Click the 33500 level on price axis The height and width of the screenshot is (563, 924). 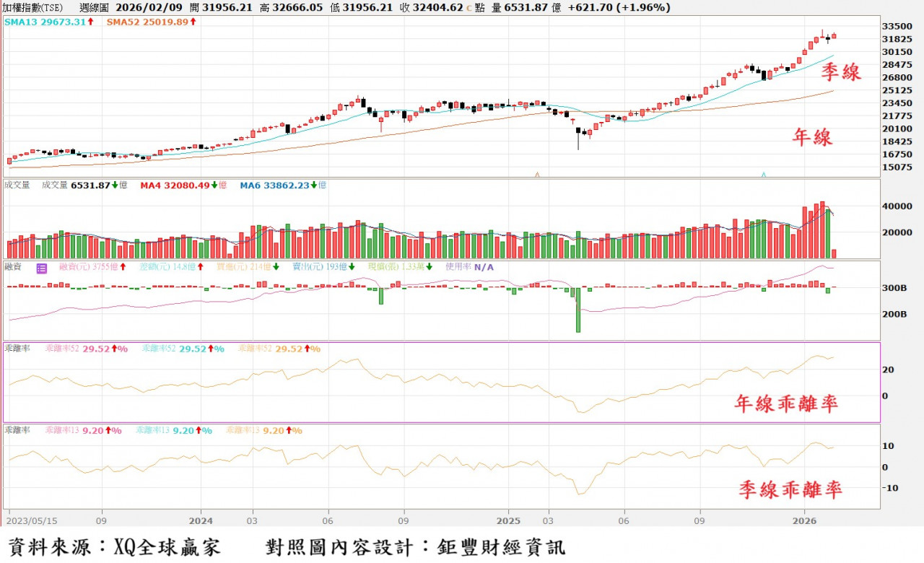point(897,26)
